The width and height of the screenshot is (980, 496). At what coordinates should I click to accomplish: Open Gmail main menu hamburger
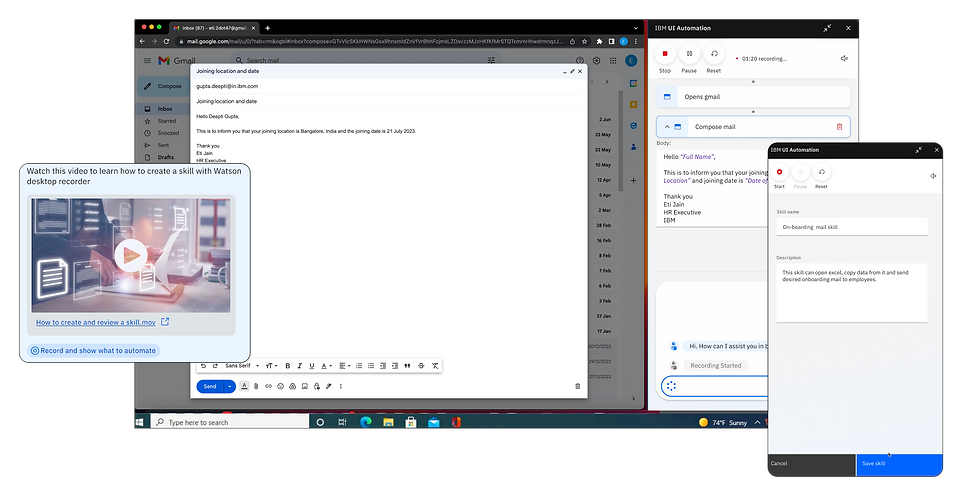click(148, 61)
